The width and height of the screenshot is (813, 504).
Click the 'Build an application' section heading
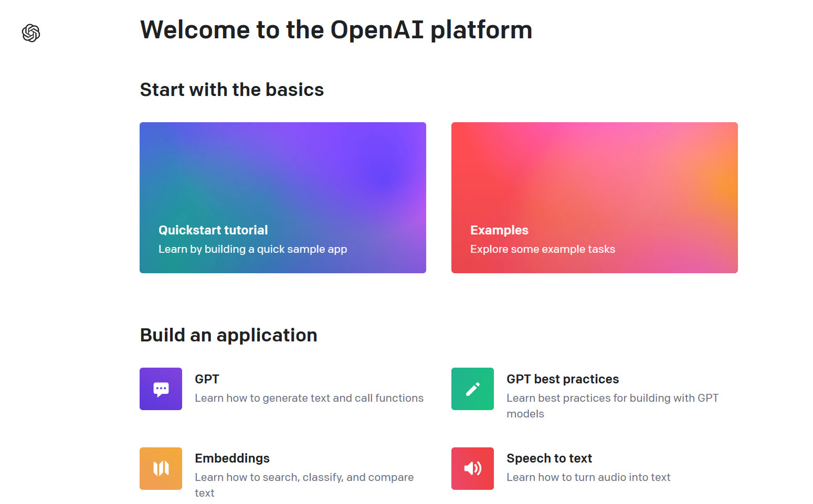(228, 335)
